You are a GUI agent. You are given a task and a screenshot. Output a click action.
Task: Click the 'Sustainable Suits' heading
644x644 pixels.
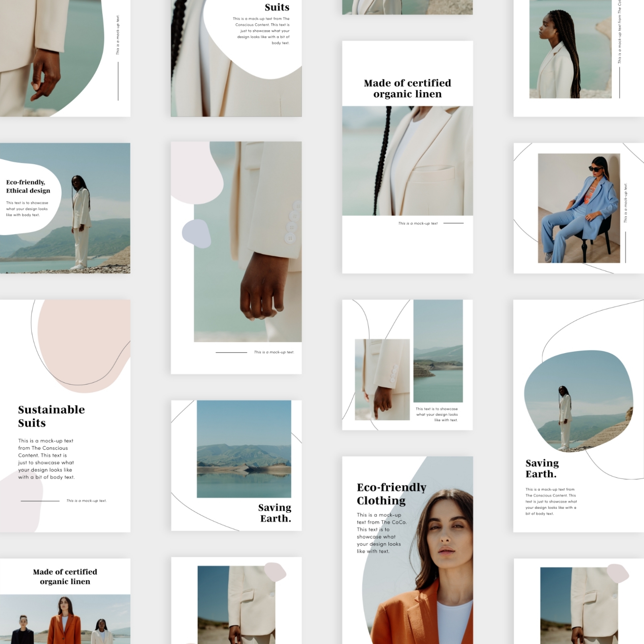51,416
